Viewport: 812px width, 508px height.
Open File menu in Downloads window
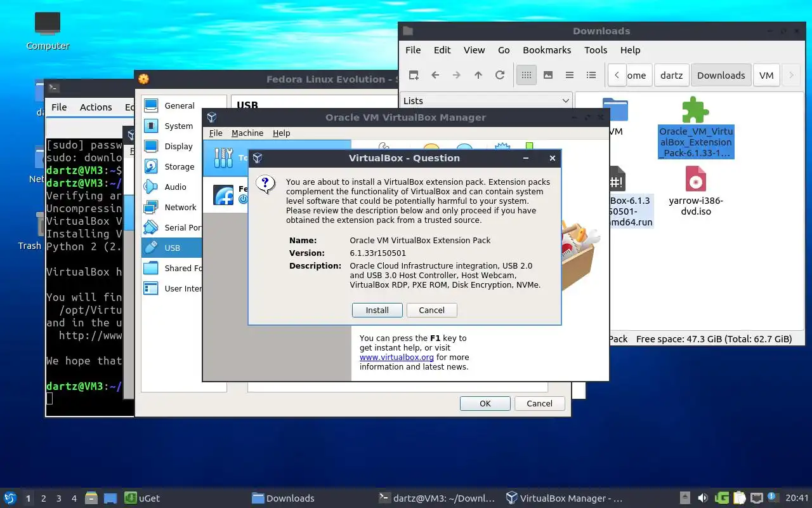[413, 50]
